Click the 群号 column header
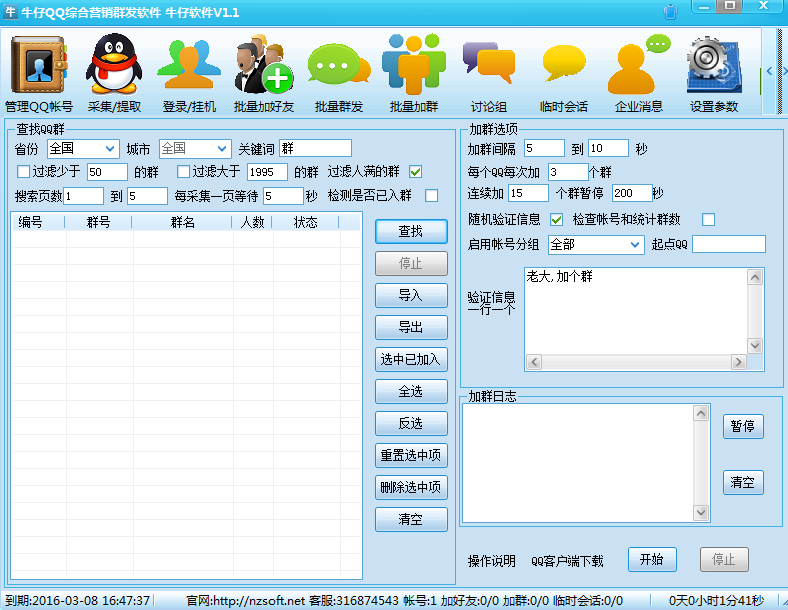The image size is (788, 610). click(98, 222)
